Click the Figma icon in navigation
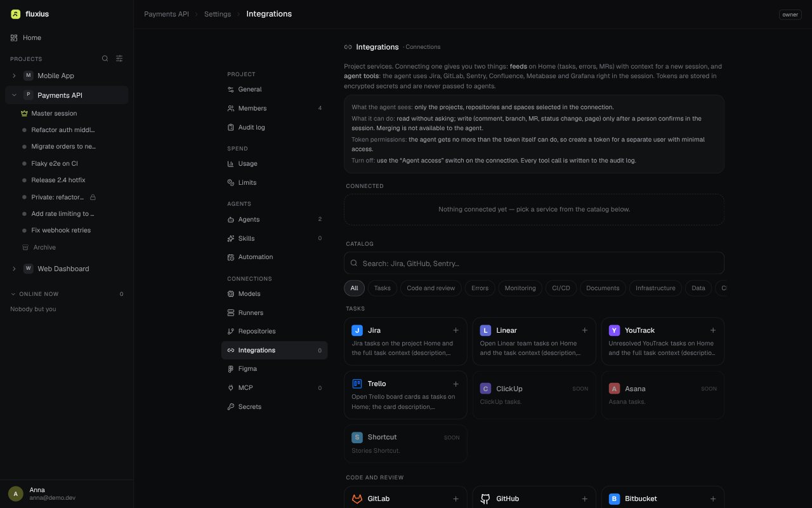This screenshot has width=812, height=508. [231, 369]
